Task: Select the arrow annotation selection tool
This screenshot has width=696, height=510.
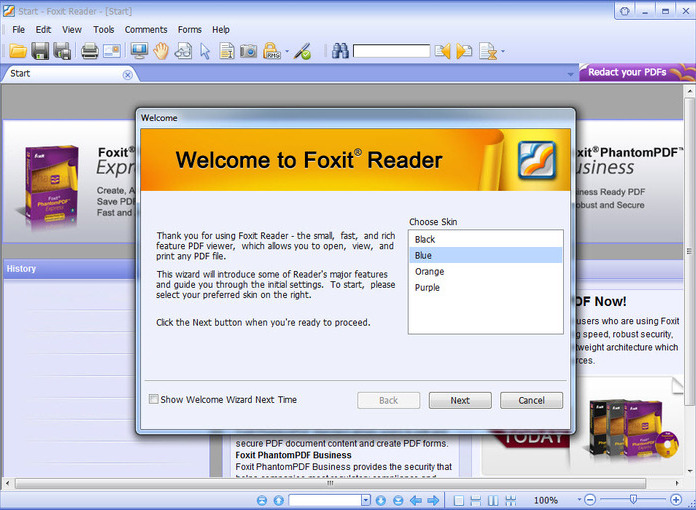Action: 205,51
